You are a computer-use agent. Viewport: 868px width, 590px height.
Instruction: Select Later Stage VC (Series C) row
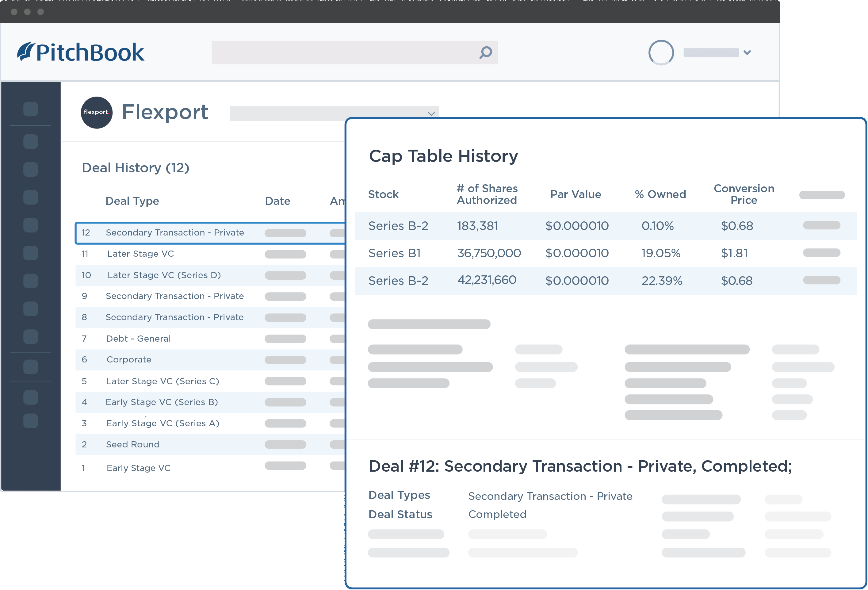click(210, 381)
